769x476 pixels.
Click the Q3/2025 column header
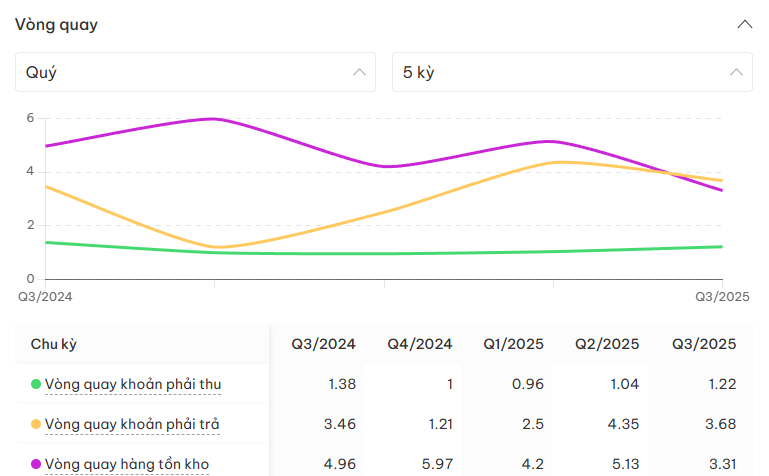click(x=704, y=344)
